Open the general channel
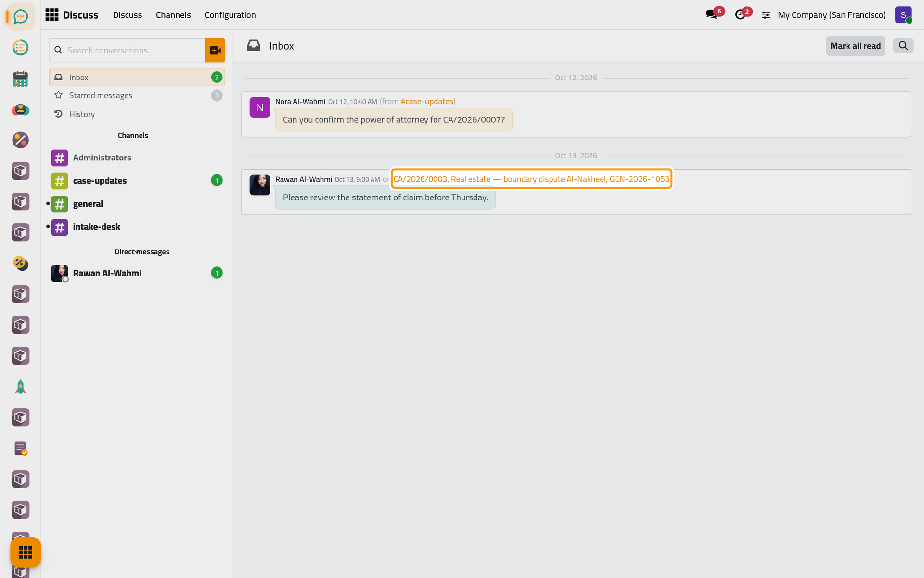The width and height of the screenshot is (924, 578). tap(137, 204)
